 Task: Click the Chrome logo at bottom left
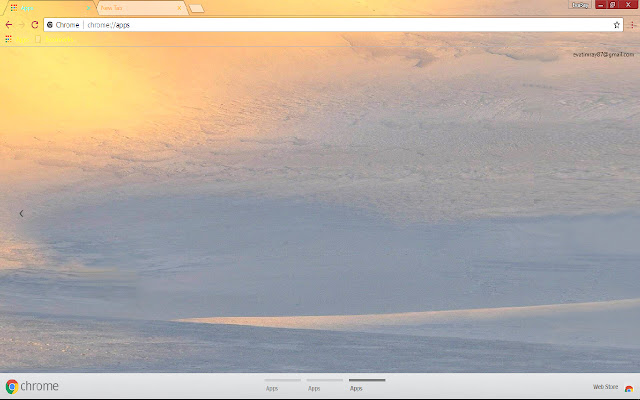32,386
